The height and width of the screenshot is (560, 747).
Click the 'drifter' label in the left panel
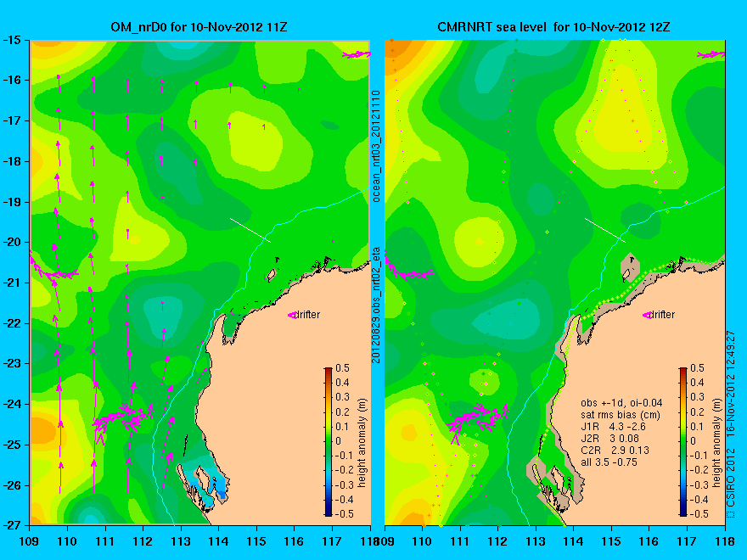pos(307,314)
